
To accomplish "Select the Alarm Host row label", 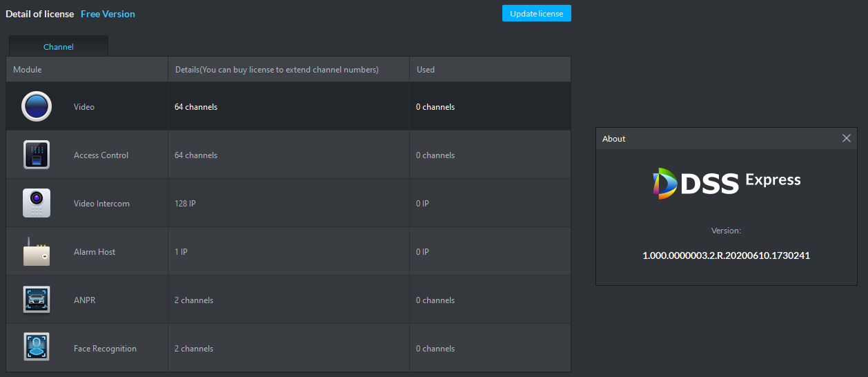I will coord(95,252).
